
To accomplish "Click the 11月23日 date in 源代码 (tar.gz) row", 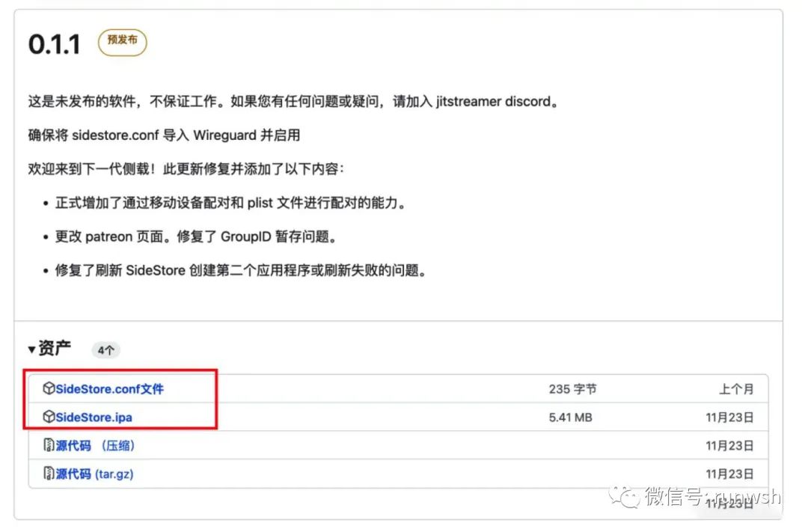I will tap(729, 474).
